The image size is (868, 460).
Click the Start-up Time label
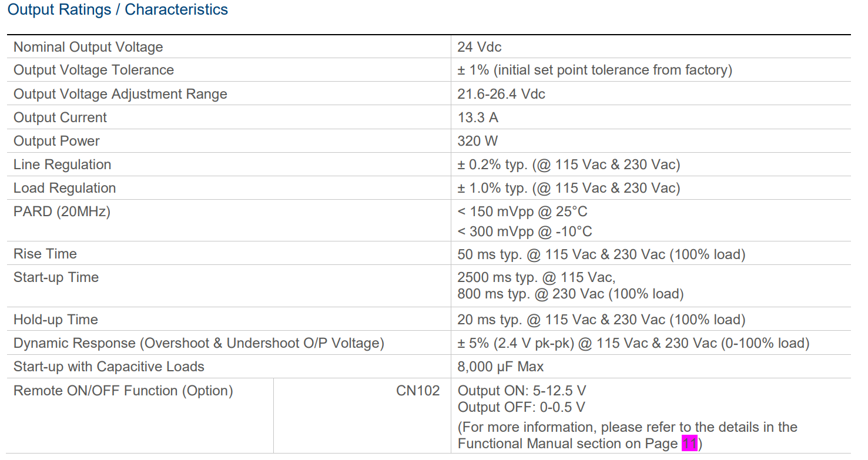[56, 277]
